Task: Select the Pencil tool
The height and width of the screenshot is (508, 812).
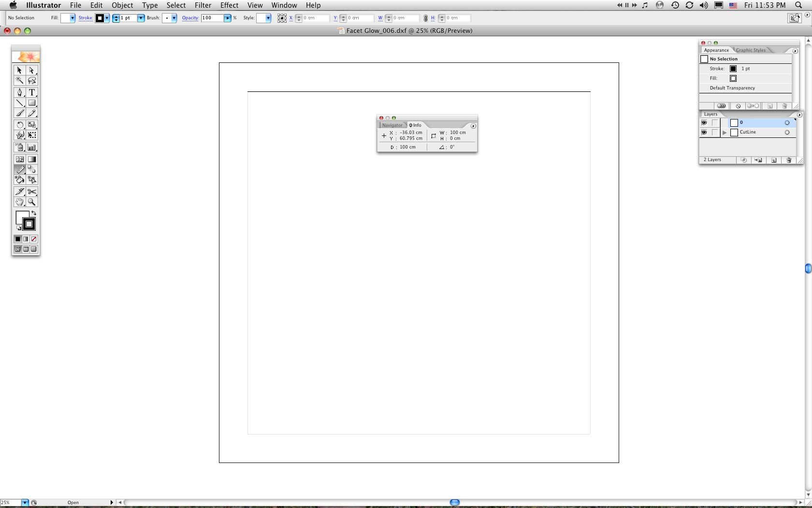Action: point(32,113)
